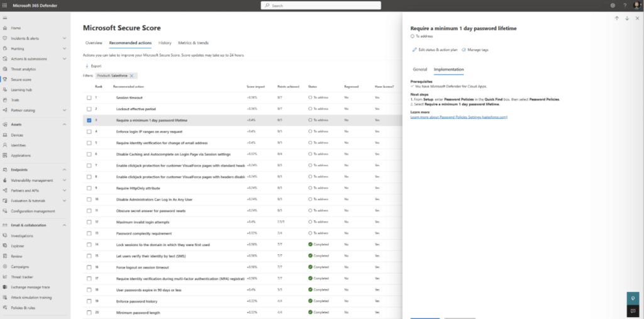
Task: Collapse the Endpoints section
Action: pos(65,170)
